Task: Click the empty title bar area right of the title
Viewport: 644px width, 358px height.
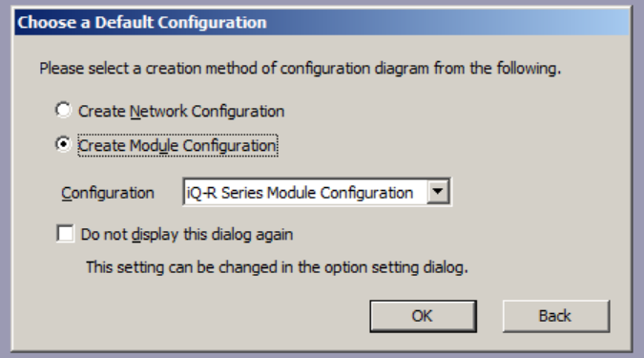Action: (x=447, y=22)
